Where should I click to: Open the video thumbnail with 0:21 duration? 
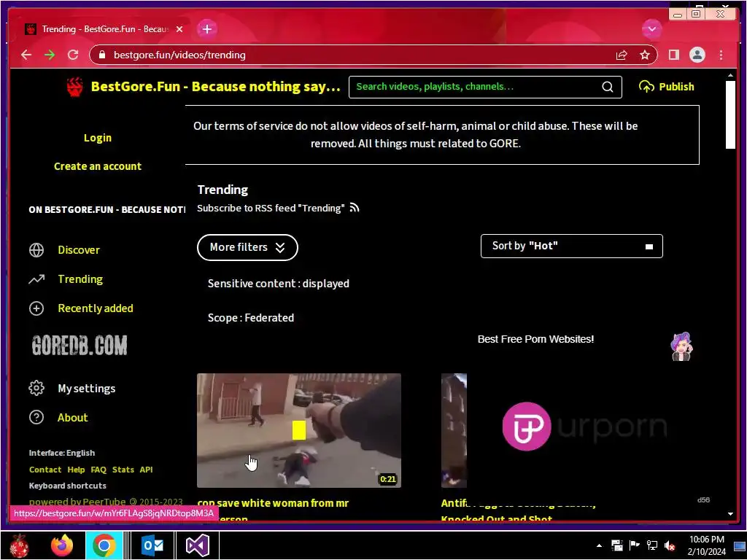coord(298,430)
